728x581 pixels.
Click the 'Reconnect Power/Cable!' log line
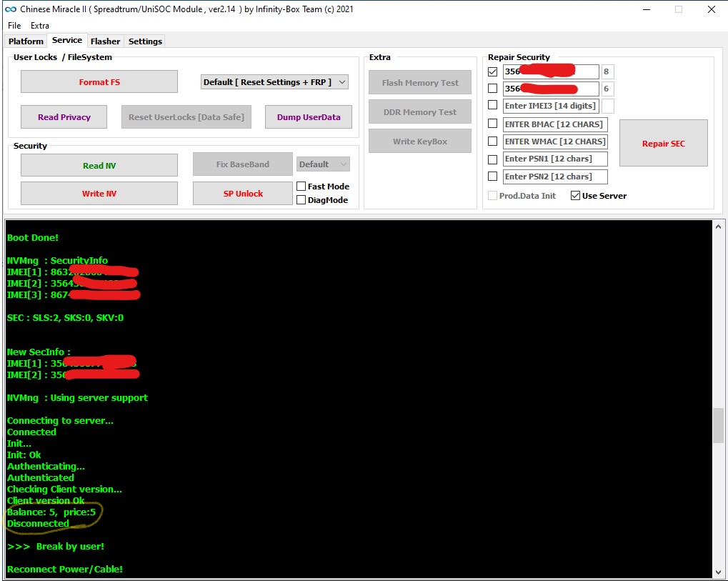coord(64,569)
